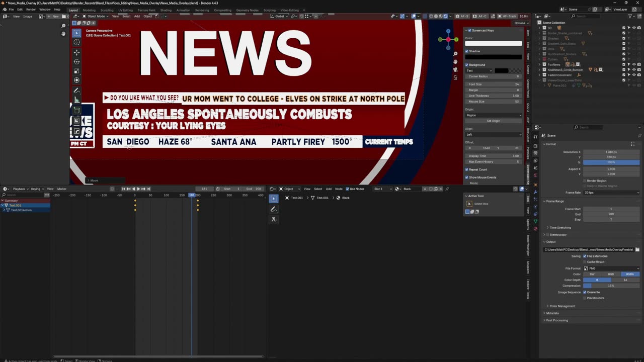
Task: Switch to the Shading workspace tab
Action: coord(166,10)
